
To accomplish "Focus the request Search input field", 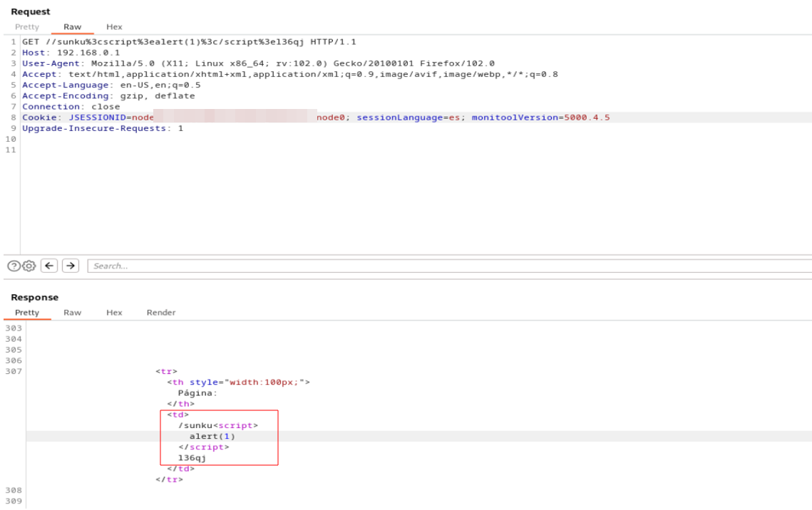I will pos(450,266).
